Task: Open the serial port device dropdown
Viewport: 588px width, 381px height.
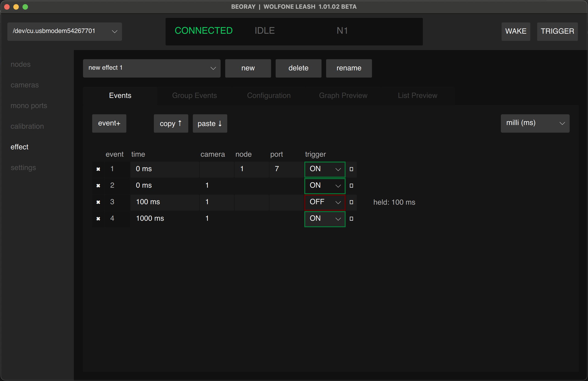Action: tap(64, 31)
